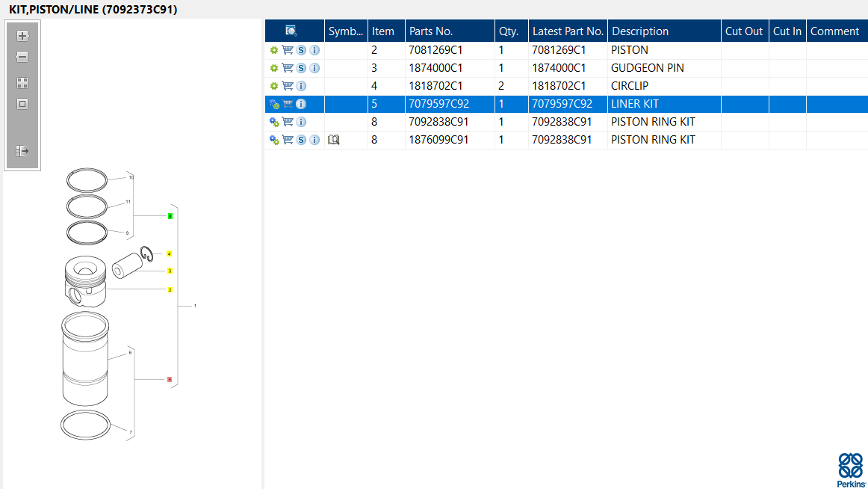
Task: Show info for CIRCLIP part row
Action: 301,86
